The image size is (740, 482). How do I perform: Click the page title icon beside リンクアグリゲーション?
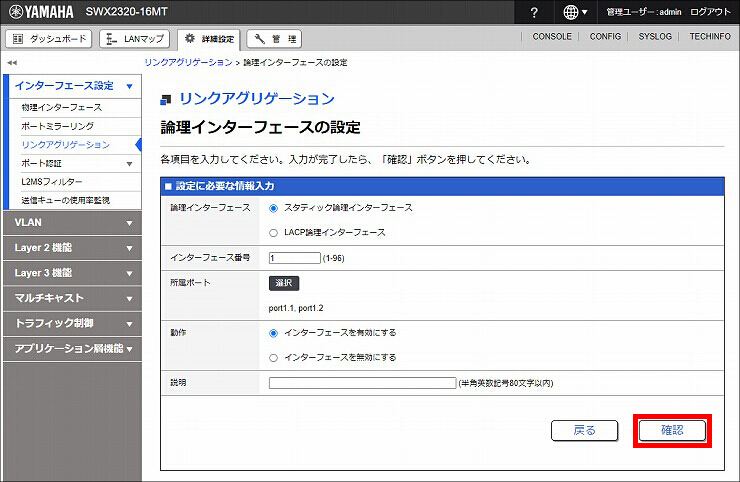pos(166,99)
